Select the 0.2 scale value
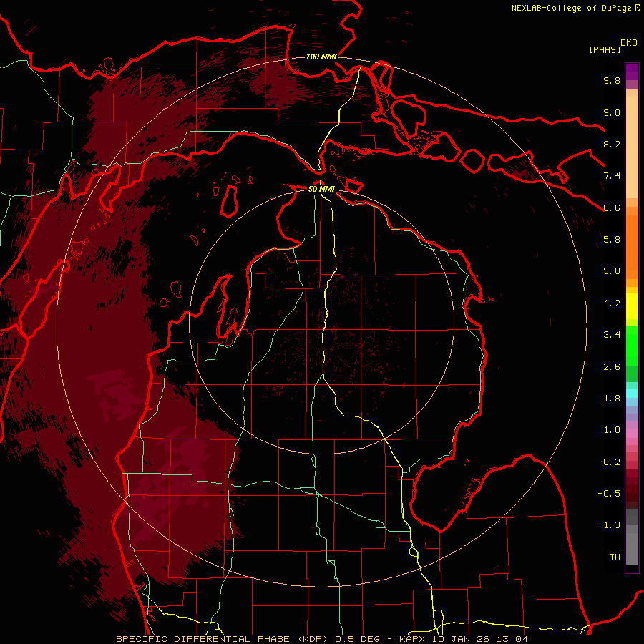Image resolution: width=644 pixels, height=644 pixels. 612,462
